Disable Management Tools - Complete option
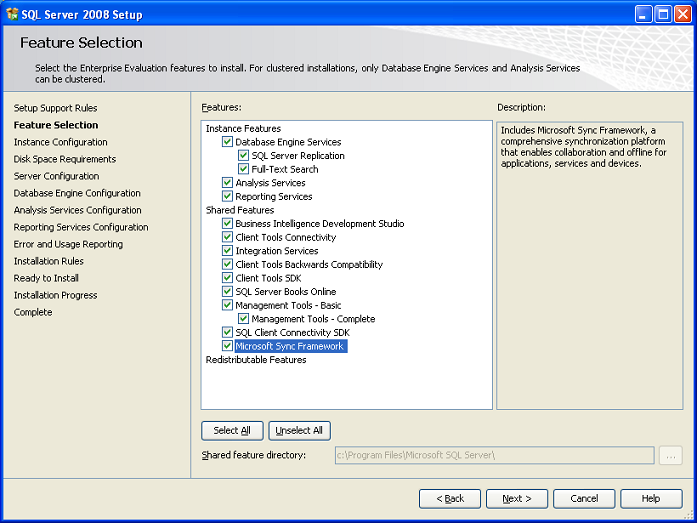Viewport: 697px width, 523px height. [243, 319]
